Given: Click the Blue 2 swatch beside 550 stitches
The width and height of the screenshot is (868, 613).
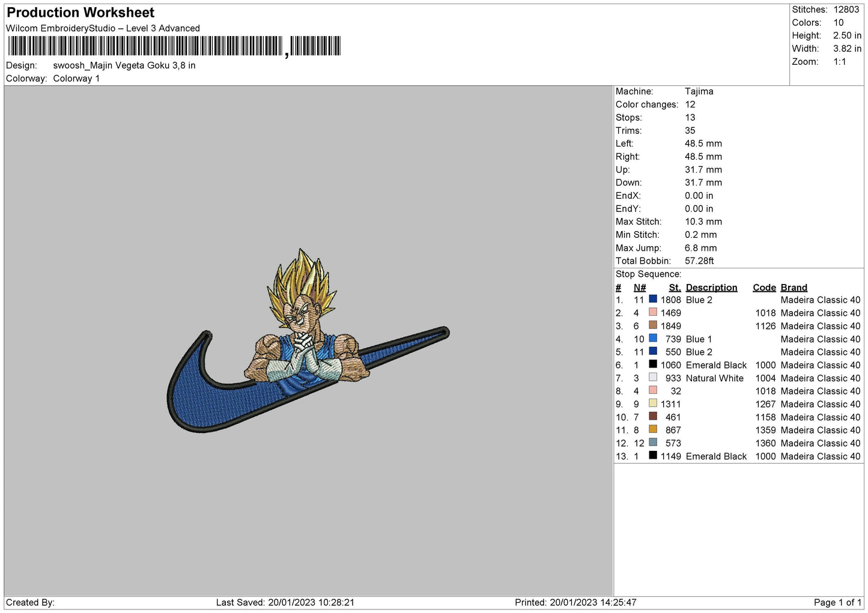Looking at the screenshot, I should 652,351.
